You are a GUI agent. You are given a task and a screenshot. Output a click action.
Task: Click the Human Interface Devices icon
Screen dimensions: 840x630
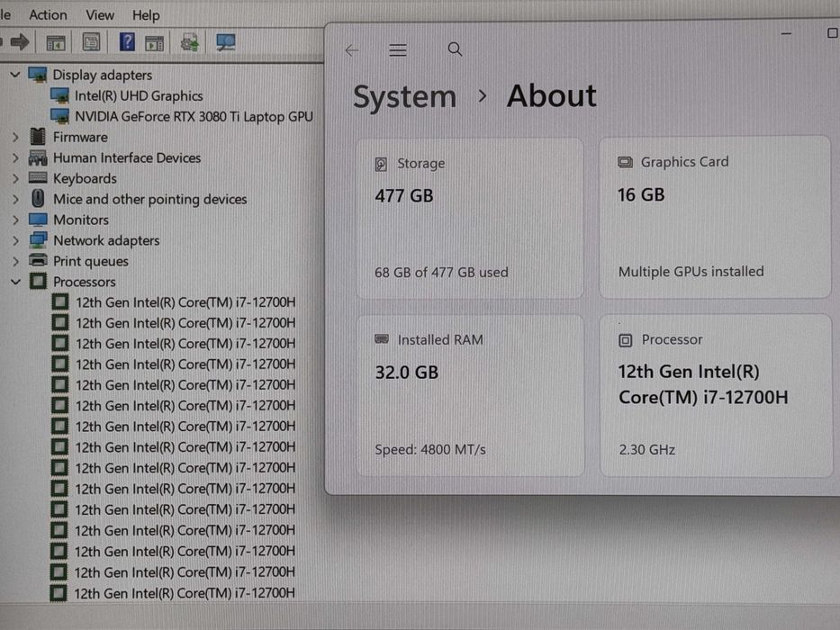(38, 157)
